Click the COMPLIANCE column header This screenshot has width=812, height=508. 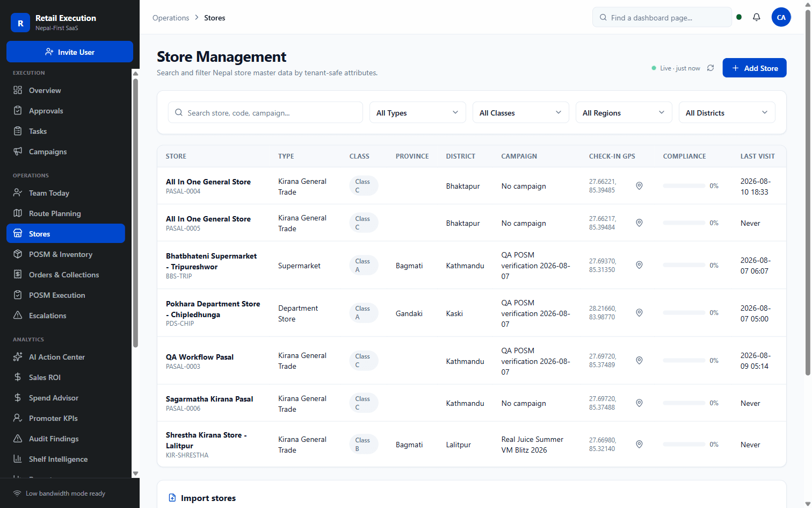coord(684,156)
